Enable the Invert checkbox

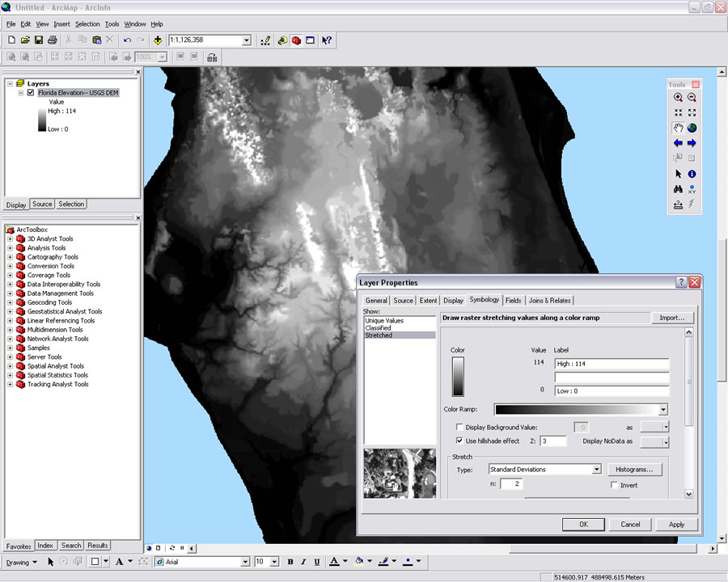[615, 485]
